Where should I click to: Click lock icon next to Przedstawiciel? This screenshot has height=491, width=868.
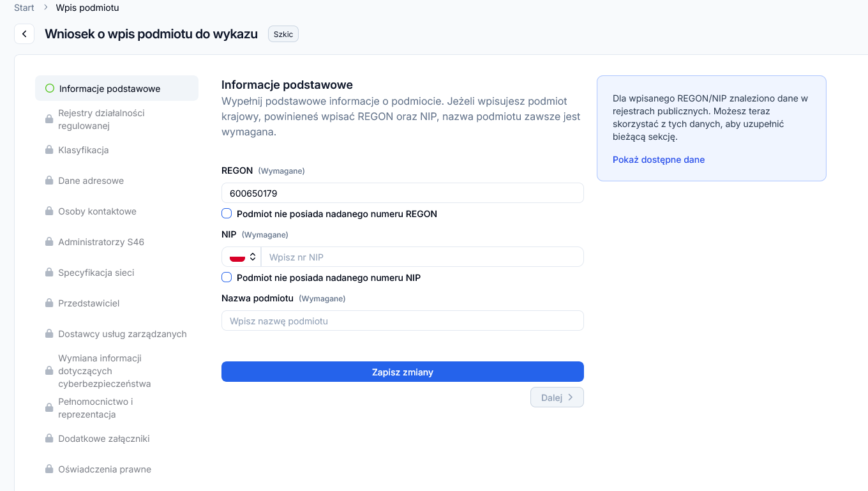tap(49, 303)
